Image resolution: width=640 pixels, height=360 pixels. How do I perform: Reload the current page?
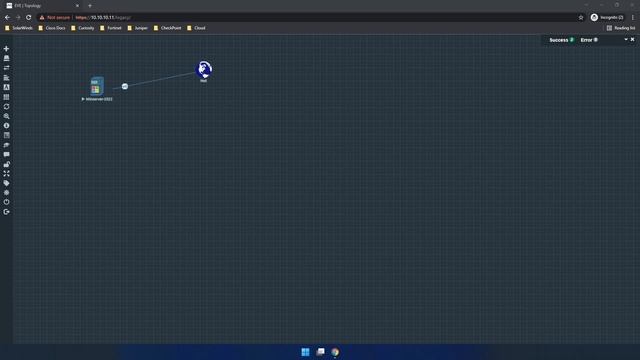tap(29, 18)
